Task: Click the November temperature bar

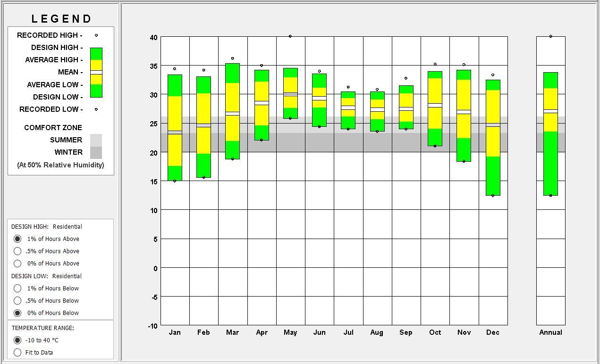Action: [x=464, y=116]
